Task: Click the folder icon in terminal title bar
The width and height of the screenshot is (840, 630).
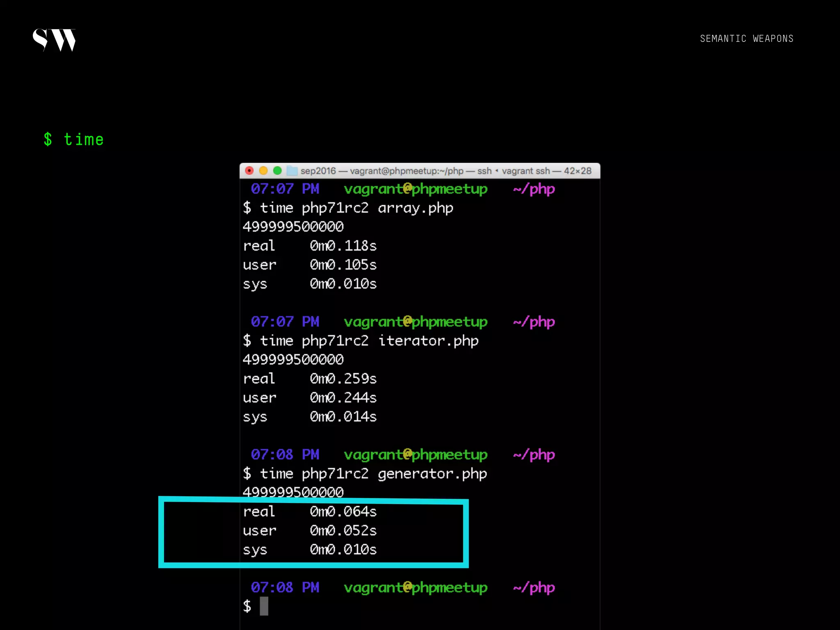Action: 292,171
